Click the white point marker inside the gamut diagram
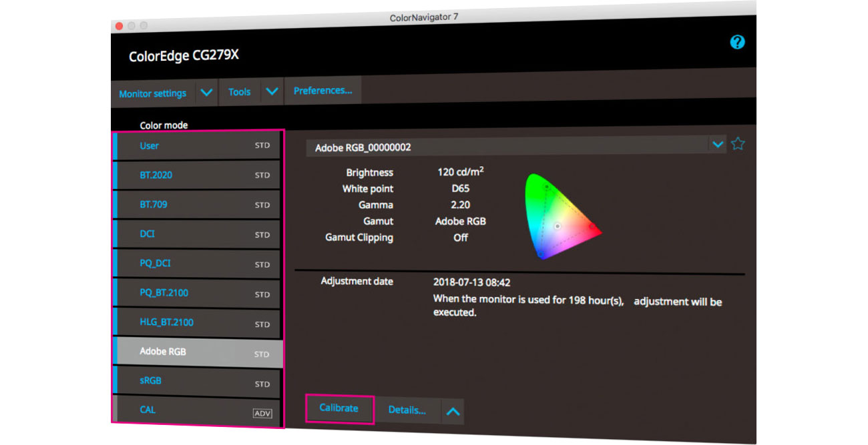 558,226
